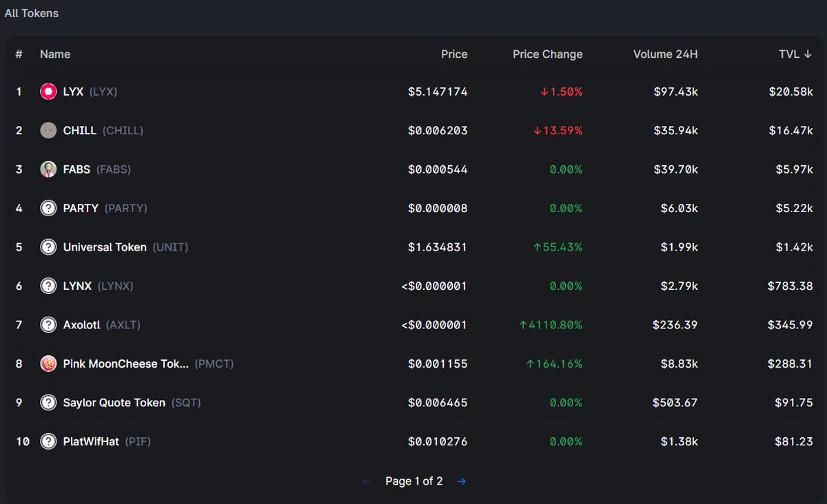Click the CHILL token avatar icon
The width and height of the screenshot is (827, 504).
pyautogui.click(x=48, y=130)
